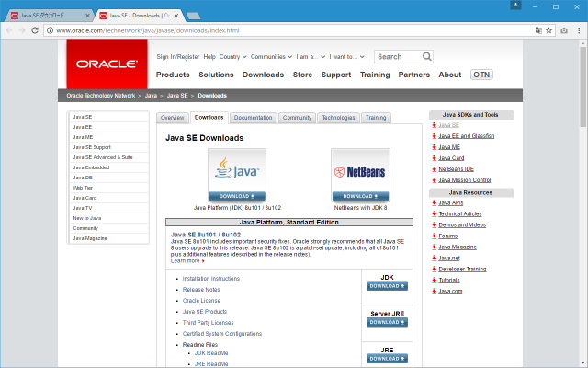
Task: Click Sign In/Register link
Action: click(x=177, y=57)
